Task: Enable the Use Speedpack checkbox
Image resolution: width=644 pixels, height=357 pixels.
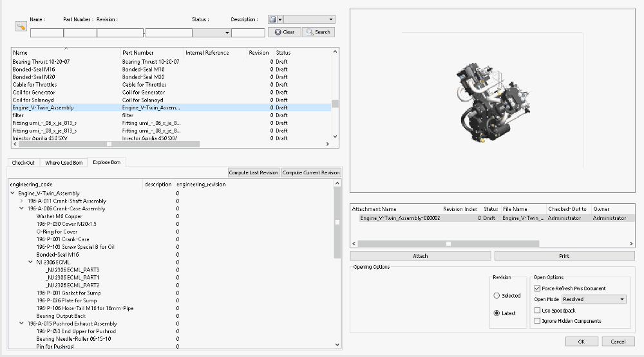Action: coord(538,311)
